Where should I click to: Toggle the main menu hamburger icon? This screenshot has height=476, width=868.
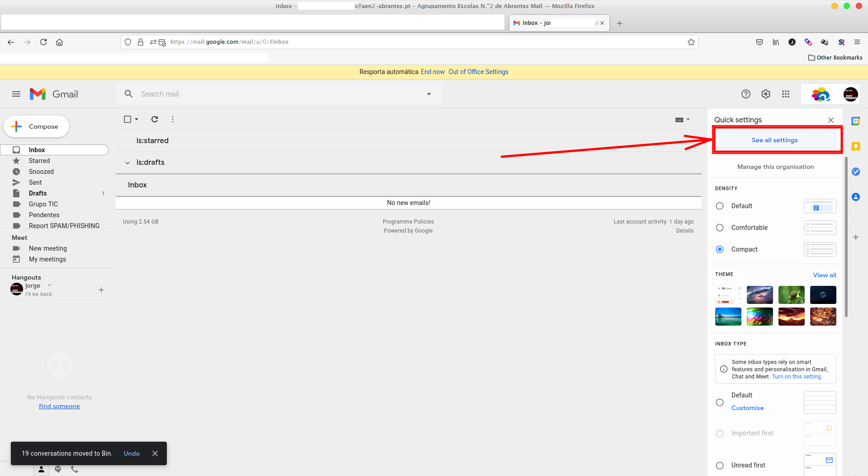[x=16, y=94]
